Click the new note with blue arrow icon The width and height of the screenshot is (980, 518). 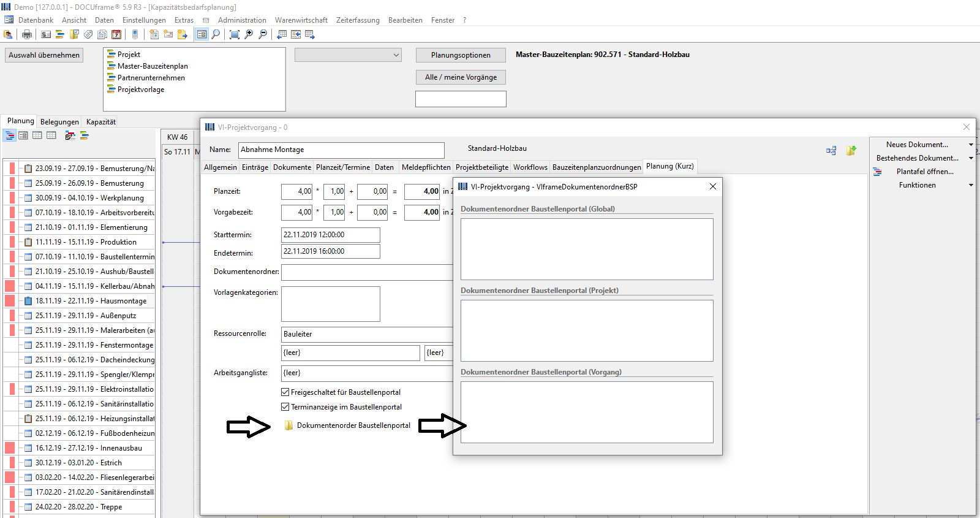(x=183, y=34)
